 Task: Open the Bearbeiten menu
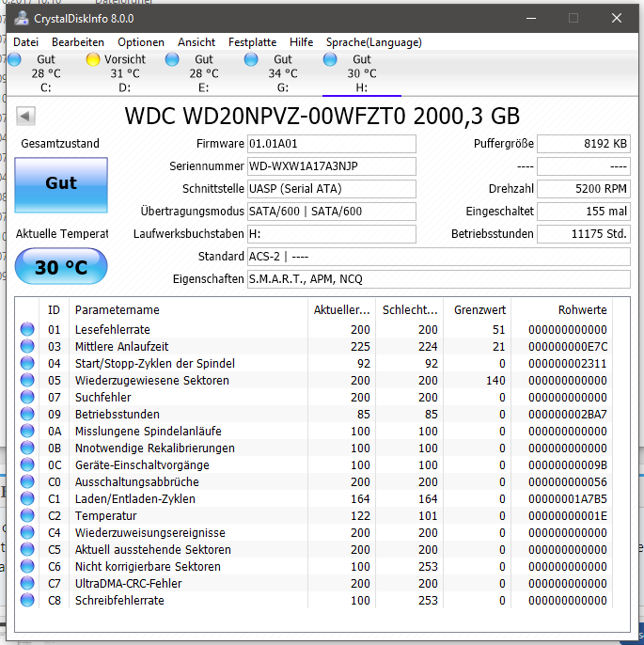(78, 42)
